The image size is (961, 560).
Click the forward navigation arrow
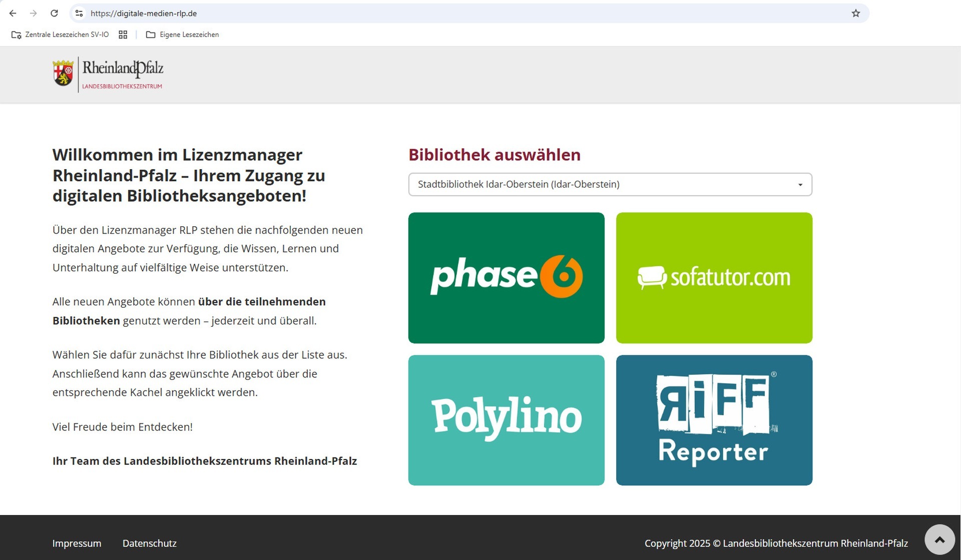[33, 13]
